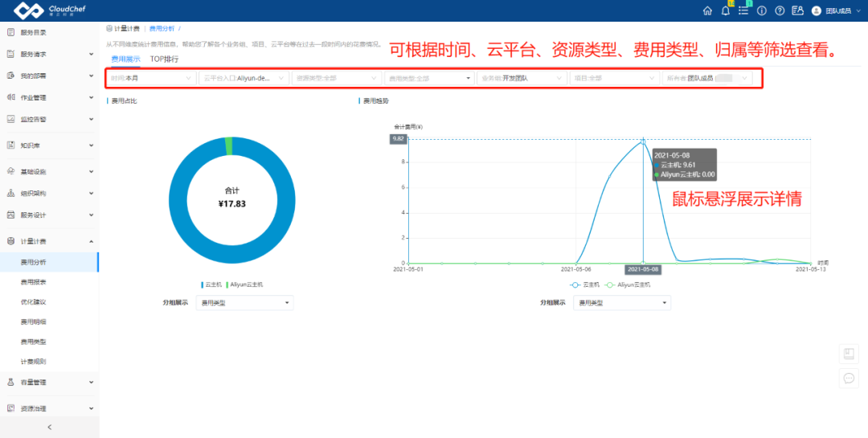
Task: Expand 作业管理 menu chevron
Action: (x=92, y=97)
